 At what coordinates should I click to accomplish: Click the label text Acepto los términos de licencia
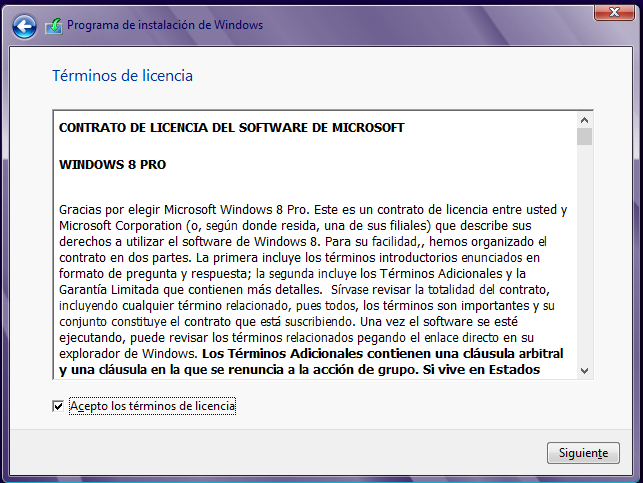coord(153,406)
